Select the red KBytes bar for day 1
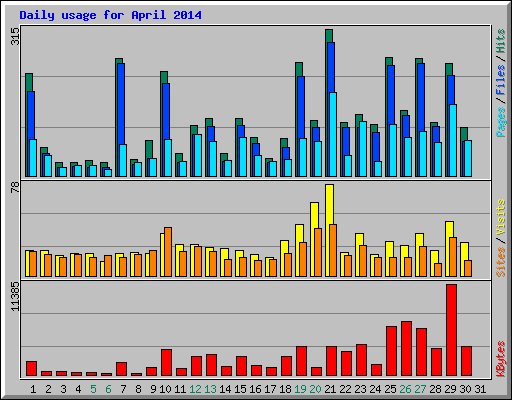Viewport: 512px width, 400px height. coord(32,369)
